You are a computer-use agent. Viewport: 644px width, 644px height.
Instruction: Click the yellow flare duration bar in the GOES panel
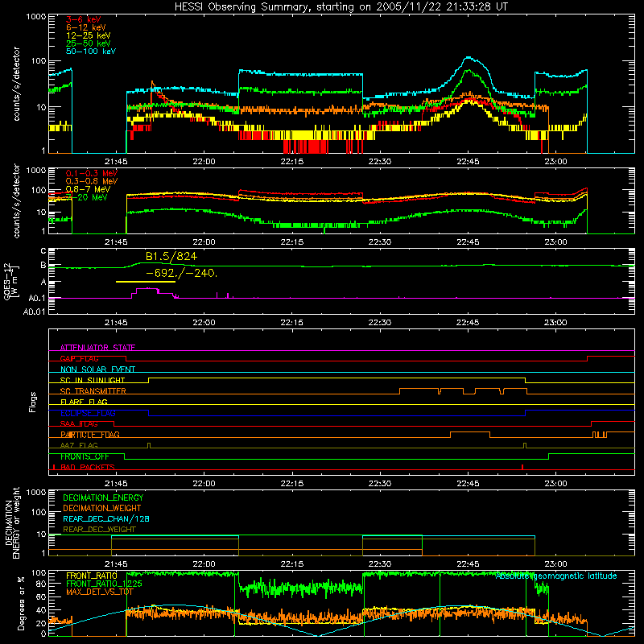(146, 282)
